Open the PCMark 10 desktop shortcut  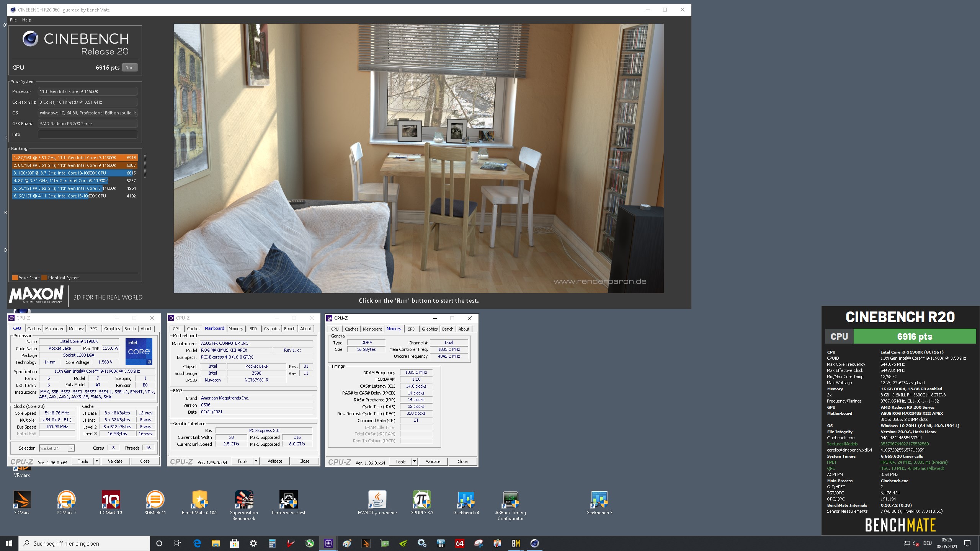point(111,503)
